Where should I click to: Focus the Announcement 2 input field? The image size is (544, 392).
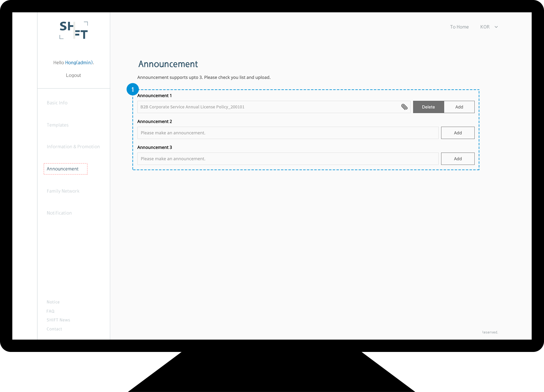pyautogui.click(x=288, y=133)
